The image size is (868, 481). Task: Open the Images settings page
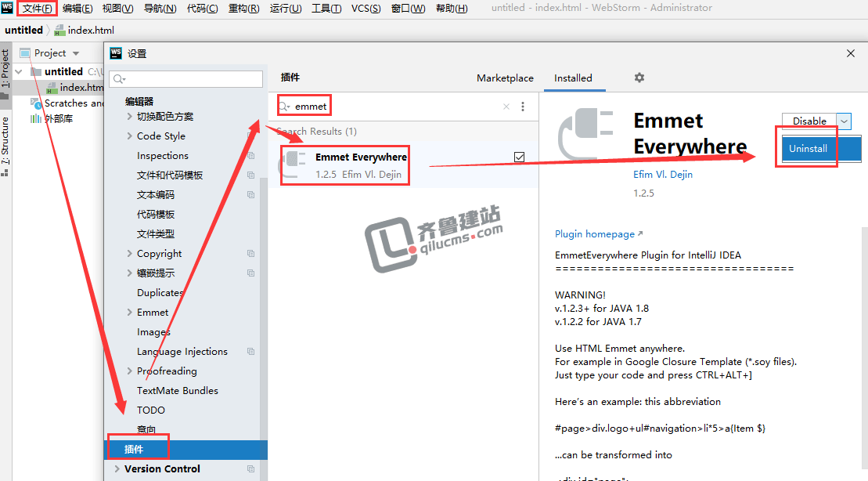click(153, 332)
